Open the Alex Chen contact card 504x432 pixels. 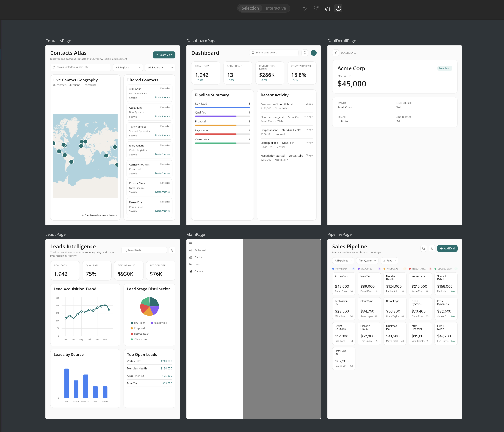pos(149,93)
